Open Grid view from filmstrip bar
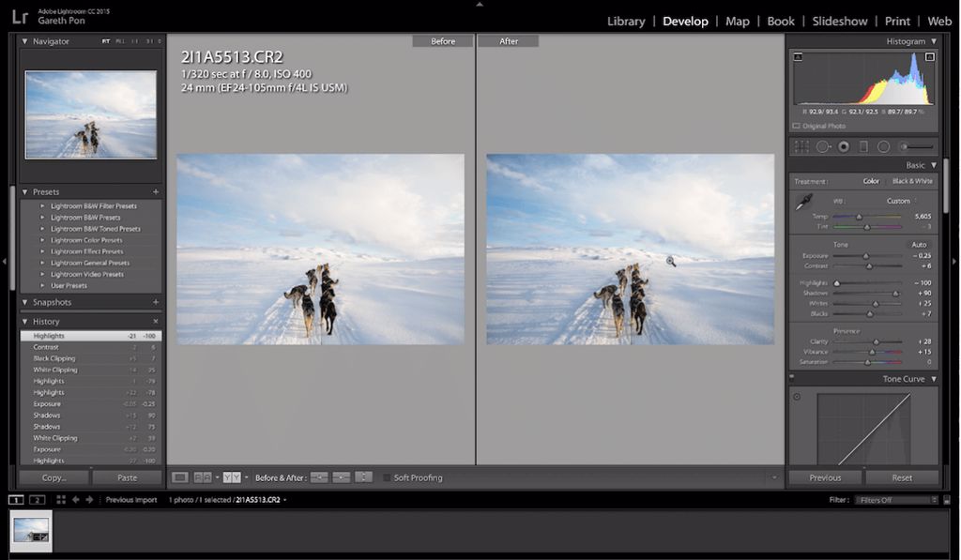Screen dimensions: 961x560 point(61,500)
